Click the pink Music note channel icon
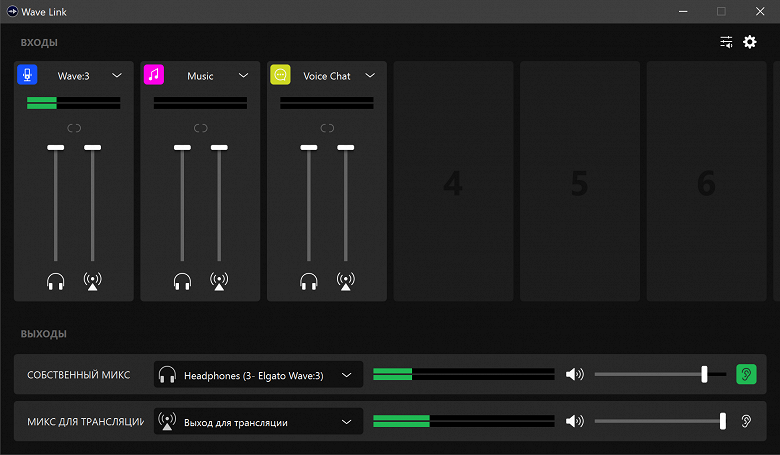The width and height of the screenshot is (780, 455). coord(154,75)
